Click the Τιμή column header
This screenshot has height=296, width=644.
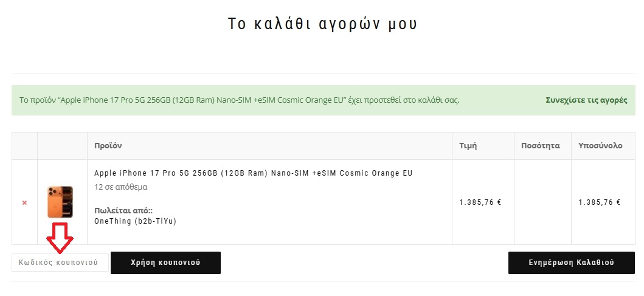[x=468, y=146]
